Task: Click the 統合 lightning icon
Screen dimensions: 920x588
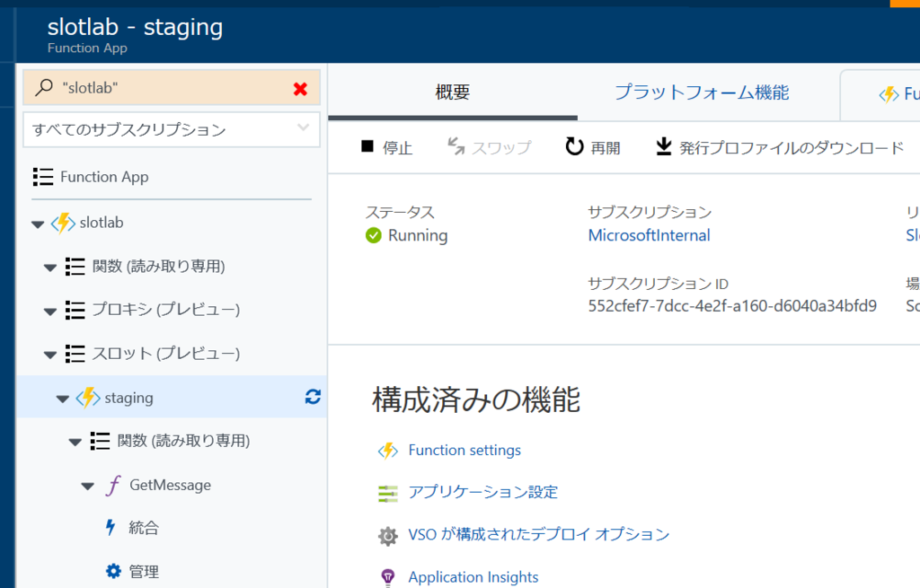Action: [x=111, y=527]
